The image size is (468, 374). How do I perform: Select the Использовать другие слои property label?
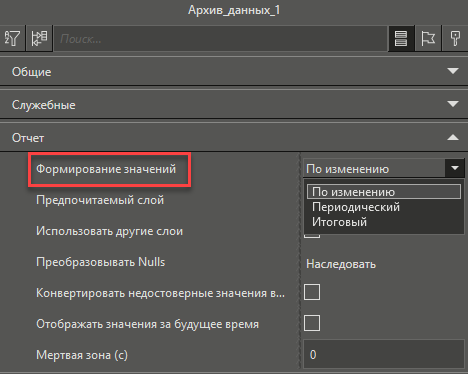pos(109,231)
